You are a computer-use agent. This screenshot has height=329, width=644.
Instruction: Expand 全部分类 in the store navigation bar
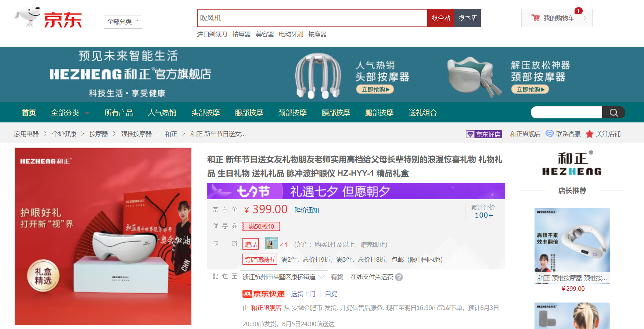[x=70, y=112]
